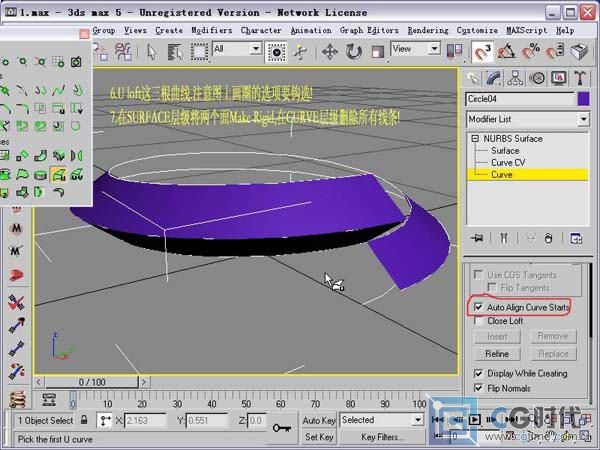
Task: Click the time slider right arrow
Action: [x=144, y=382]
